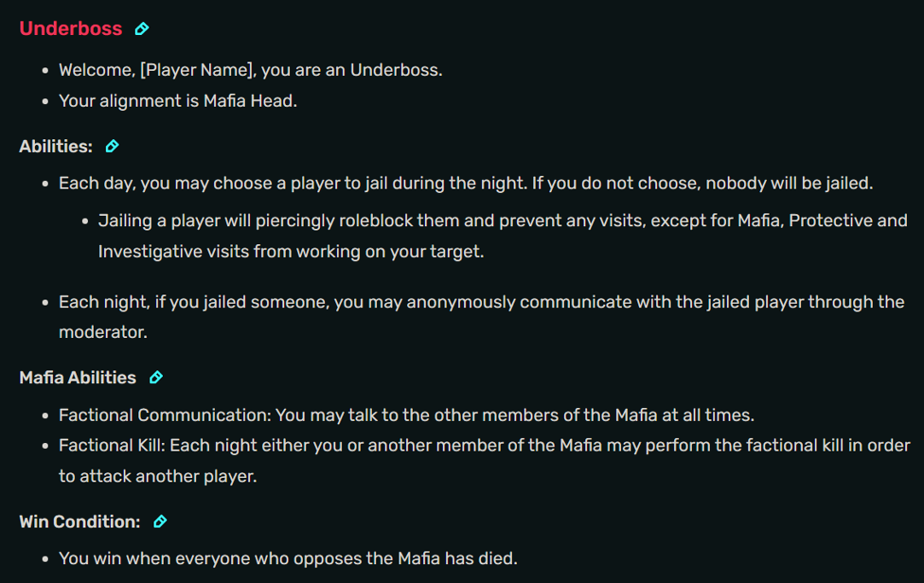This screenshot has width=924, height=583.
Task: Select the Underboss heading text
Action: [x=71, y=28]
